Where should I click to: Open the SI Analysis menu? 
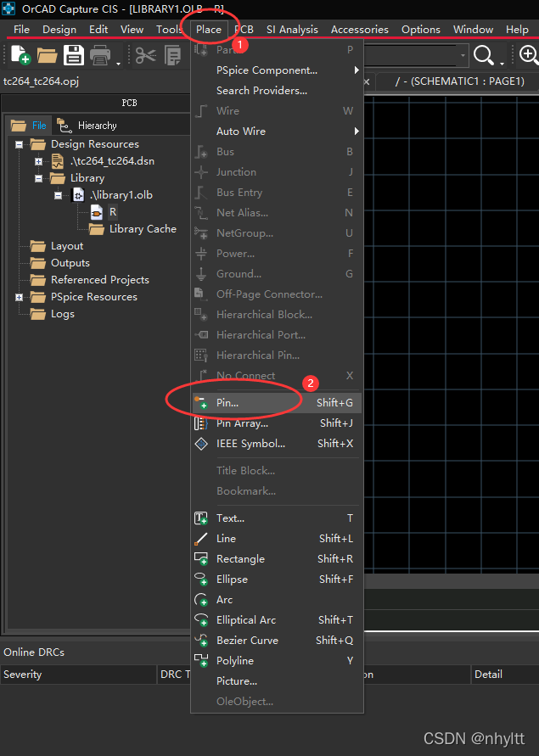tap(292, 29)
